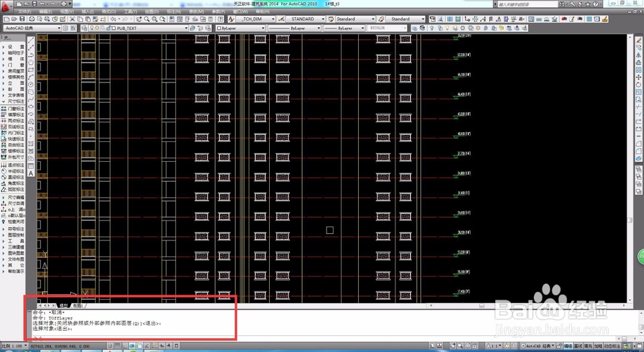
Task: Click the Save icon in standard toolbar
Action: [x=23, y=19]
